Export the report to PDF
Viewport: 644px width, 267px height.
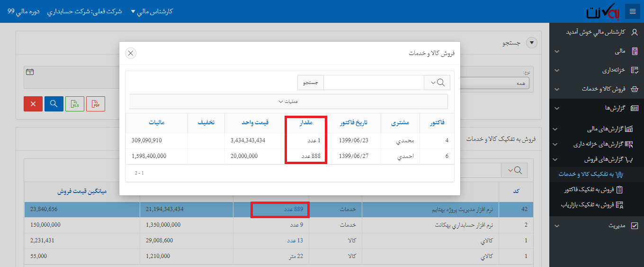coord(96,104)
